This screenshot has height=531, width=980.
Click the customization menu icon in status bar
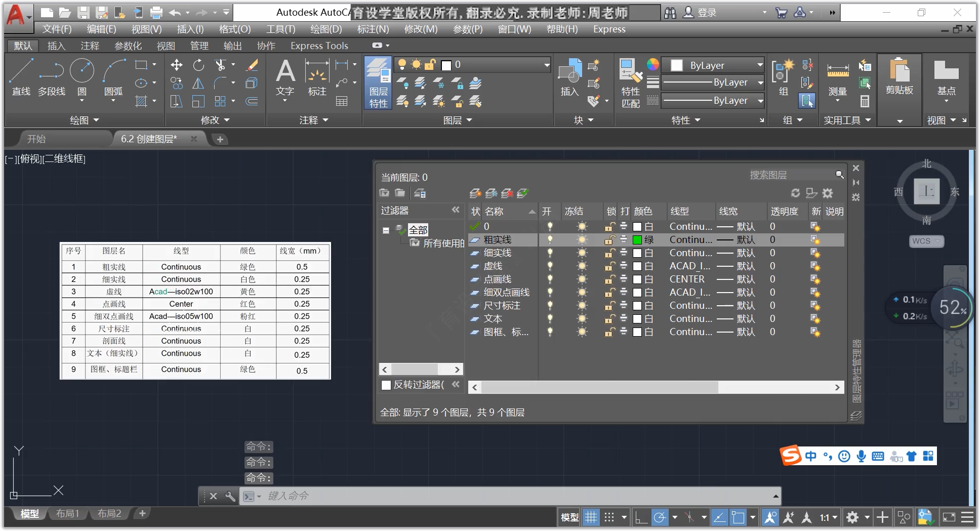click(x=967, y=517)
